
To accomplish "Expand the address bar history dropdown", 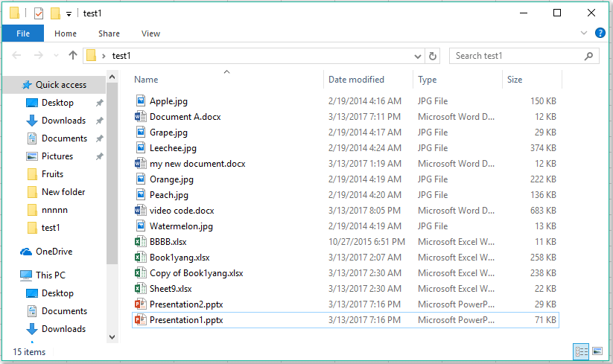I will tap(418, 56).
